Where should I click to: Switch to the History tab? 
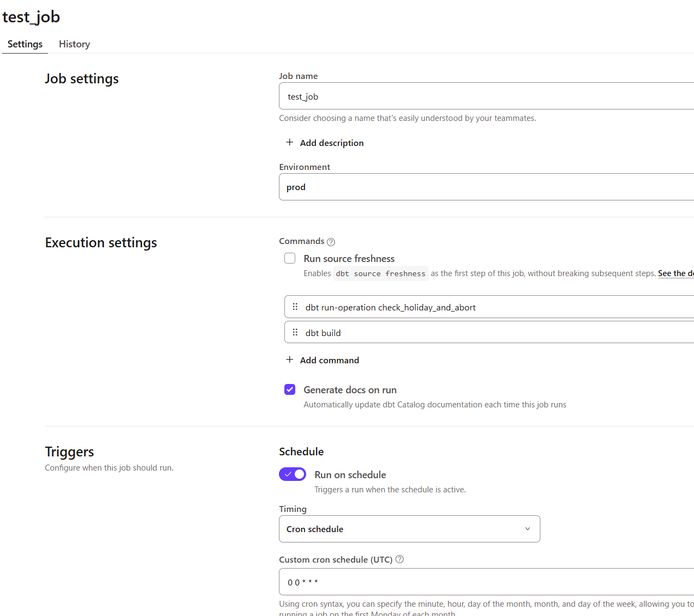click(75, 44)
